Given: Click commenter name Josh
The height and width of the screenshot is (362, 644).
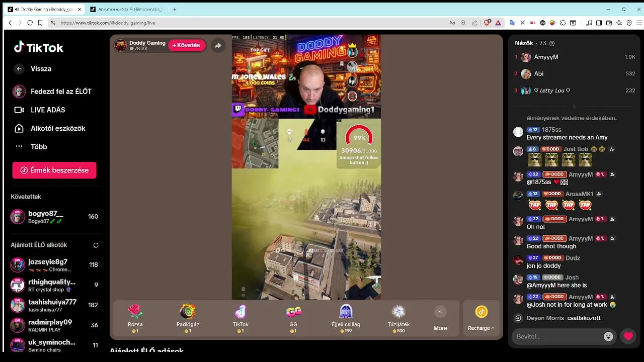Looking at the screenshot, I should click(x=572, y=278).
